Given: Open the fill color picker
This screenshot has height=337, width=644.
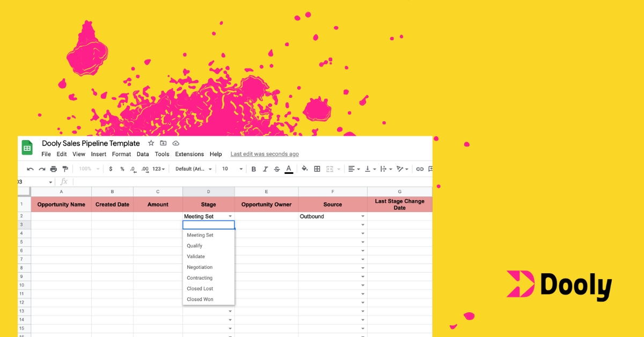Looking at the screenshot, I should (305, 169).
